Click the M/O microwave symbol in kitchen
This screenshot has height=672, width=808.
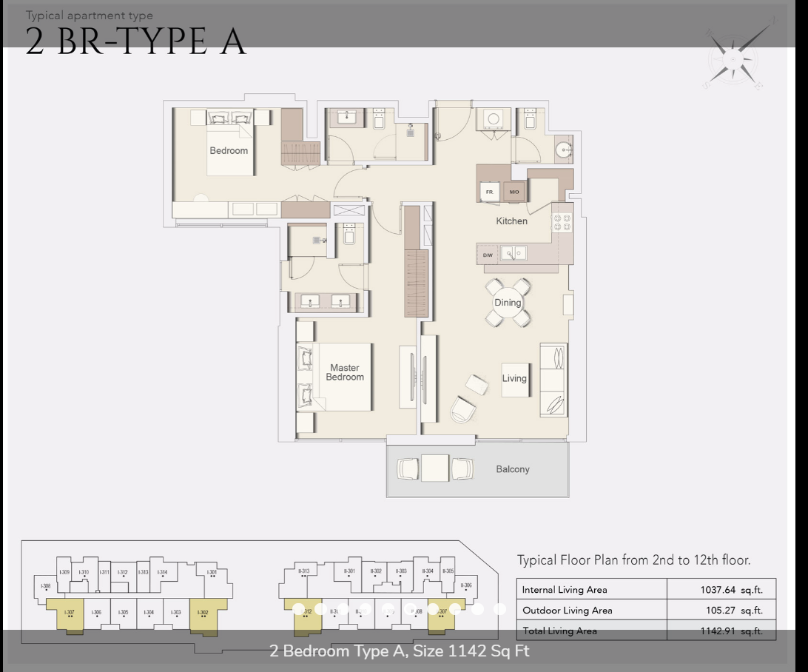(x=514, y=192)
